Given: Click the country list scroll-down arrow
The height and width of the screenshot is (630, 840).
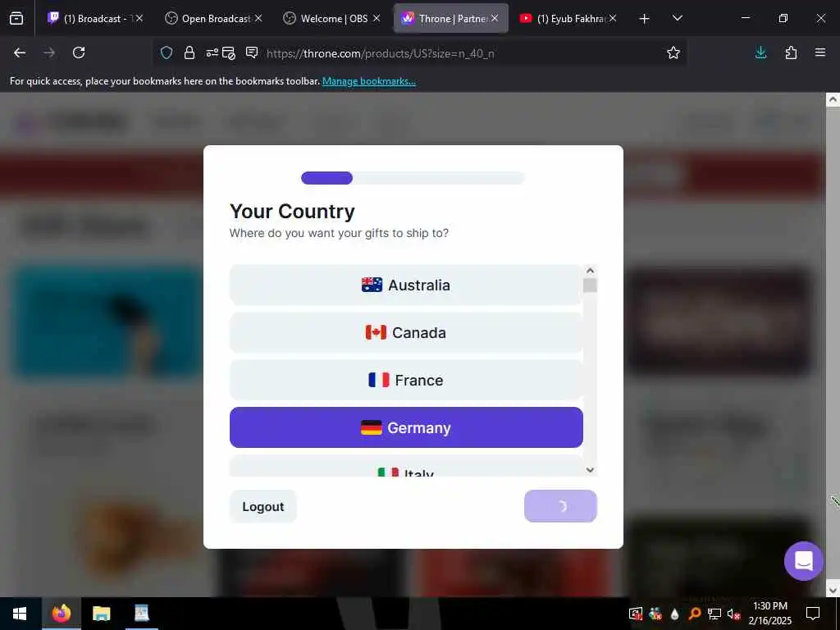Looking at the screenshot, I should (590, 470).
